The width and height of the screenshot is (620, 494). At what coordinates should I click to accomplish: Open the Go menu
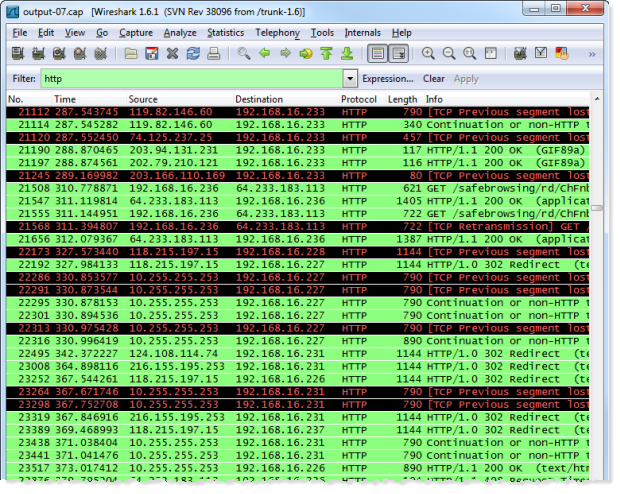[102, 33]
